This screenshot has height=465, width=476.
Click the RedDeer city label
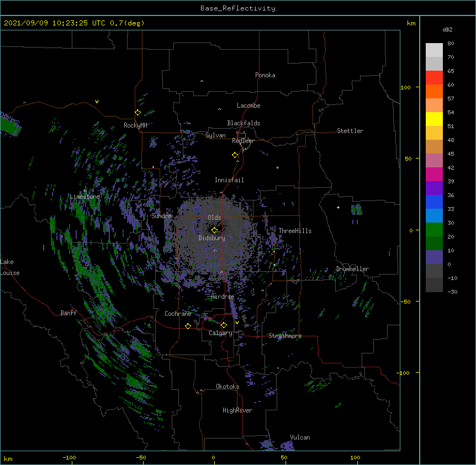[243, 141]
